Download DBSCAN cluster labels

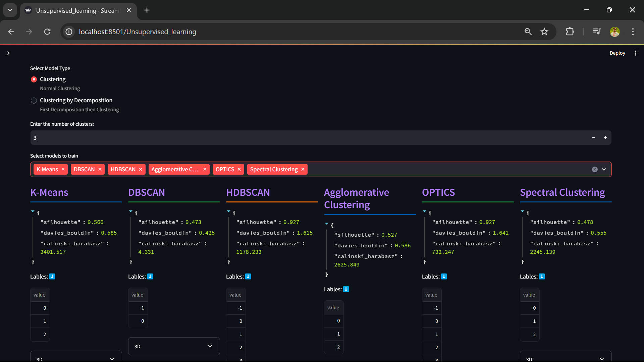coord(150,277)
